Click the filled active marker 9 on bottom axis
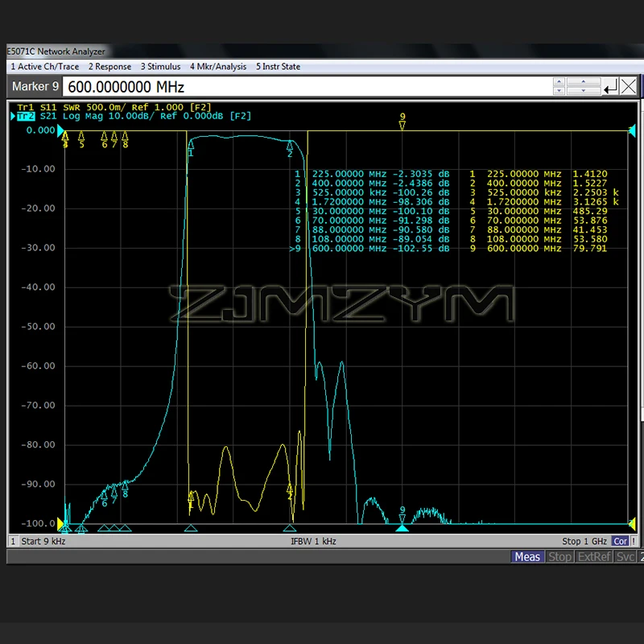The image size is (644, 644). tap(402, 528)
